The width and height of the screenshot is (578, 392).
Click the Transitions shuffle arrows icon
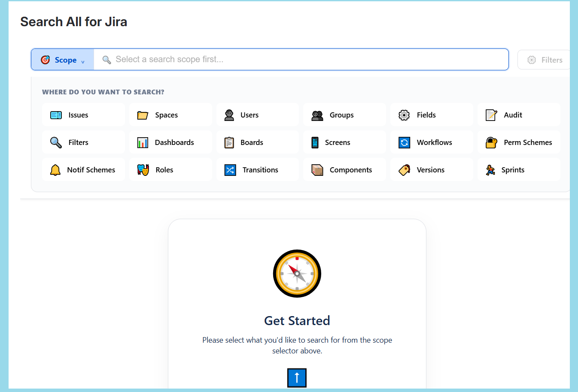click(x=230, y=170)
